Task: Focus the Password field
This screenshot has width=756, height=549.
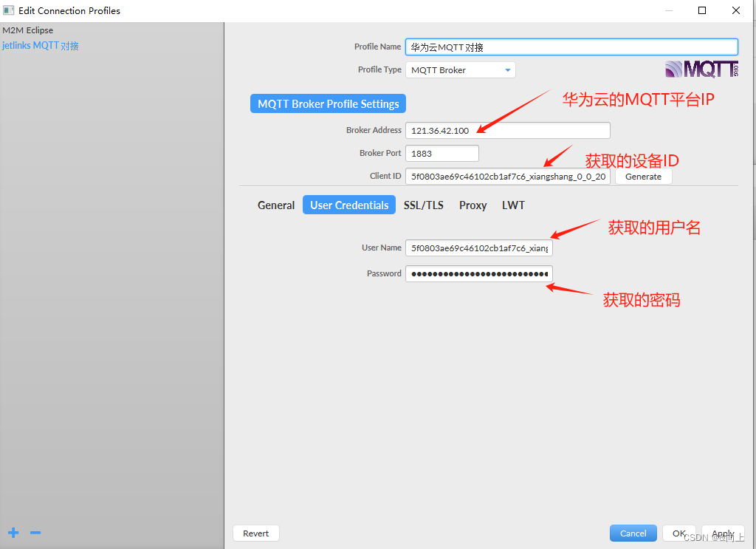Action: (478, 273)
